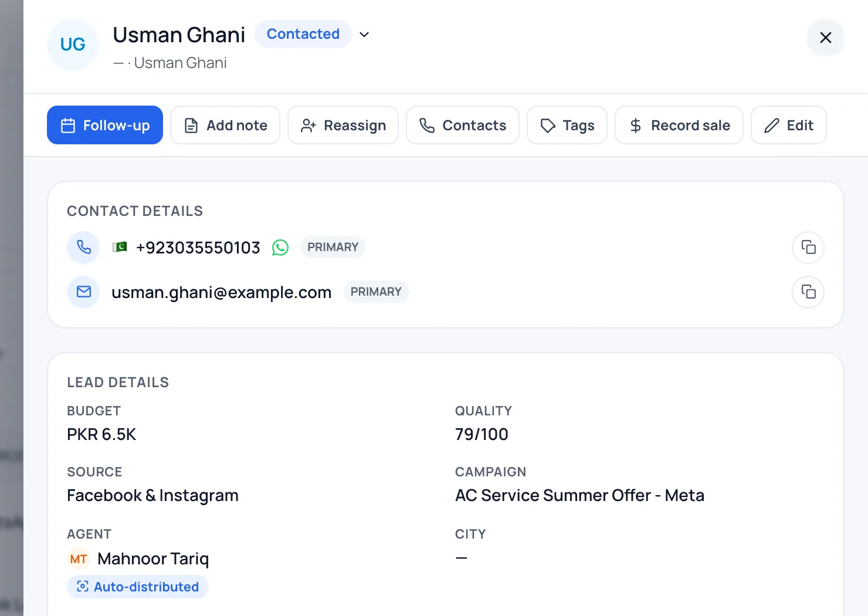
Task: Open the Follow-up scheduler
Action: (105, 125)
